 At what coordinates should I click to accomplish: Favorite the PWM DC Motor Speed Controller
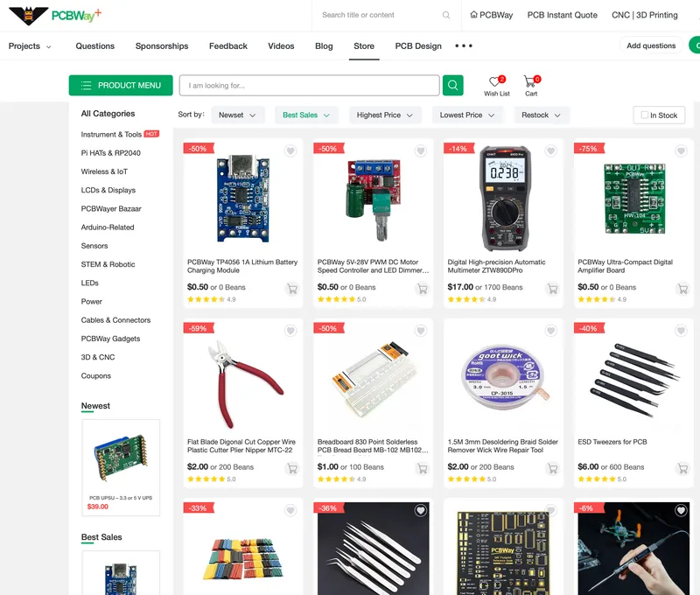(x=421, y=151)
